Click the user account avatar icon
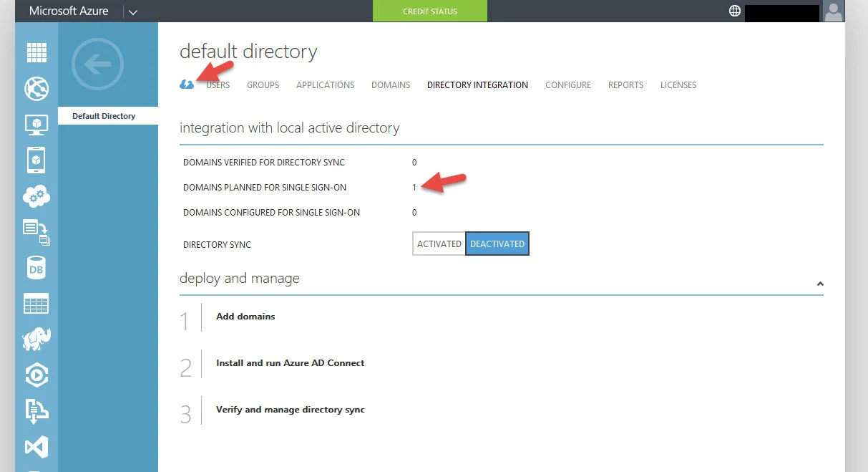Image resolution: width=868 pixels, height=472 pixels. [x=834, y=11]
